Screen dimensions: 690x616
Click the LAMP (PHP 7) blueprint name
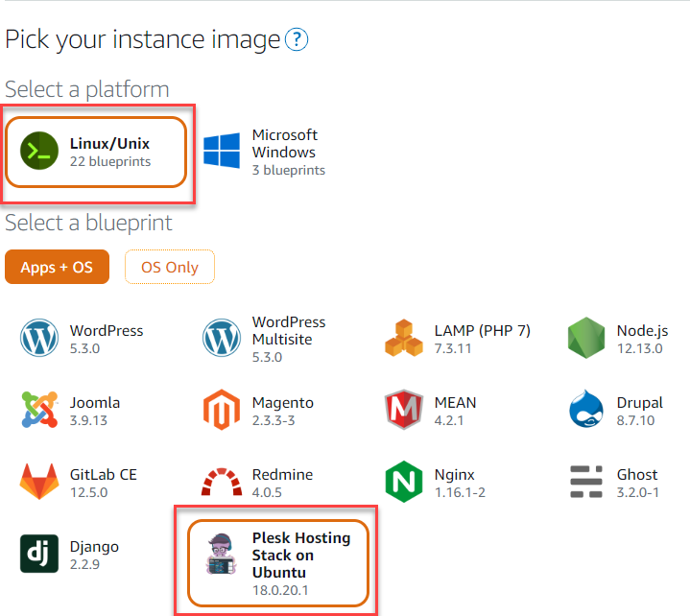[483, 330]
